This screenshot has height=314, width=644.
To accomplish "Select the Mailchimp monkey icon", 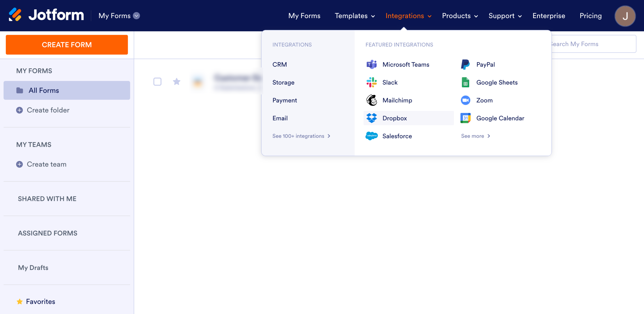I will tap(372, 100).
